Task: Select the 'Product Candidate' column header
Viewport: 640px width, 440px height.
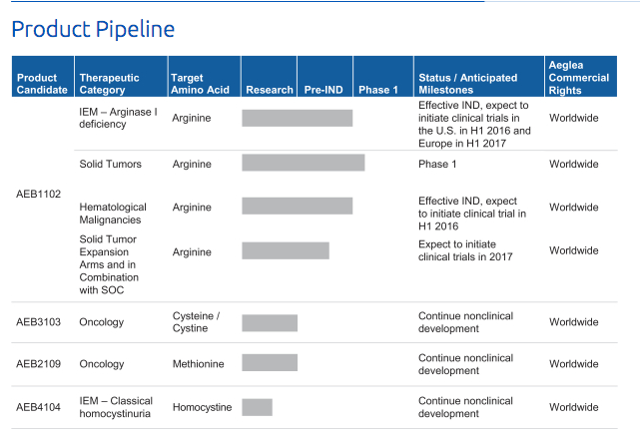Action: pyautogui.click(x=43, y=76)
